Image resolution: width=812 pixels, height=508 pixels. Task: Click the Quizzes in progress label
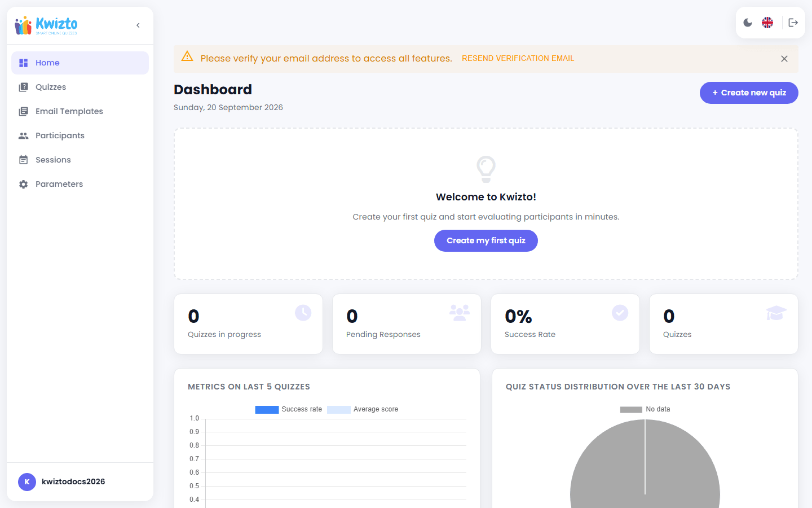pos(224,334)
